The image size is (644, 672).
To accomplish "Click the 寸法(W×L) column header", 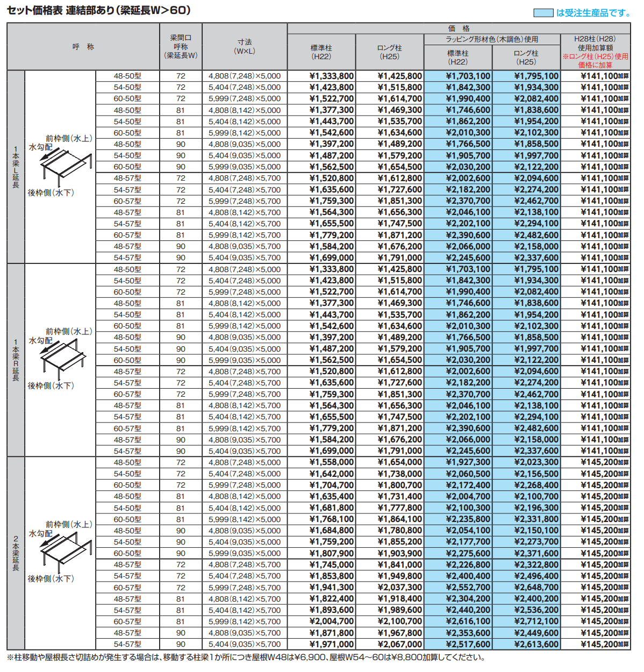I will 245,46.
